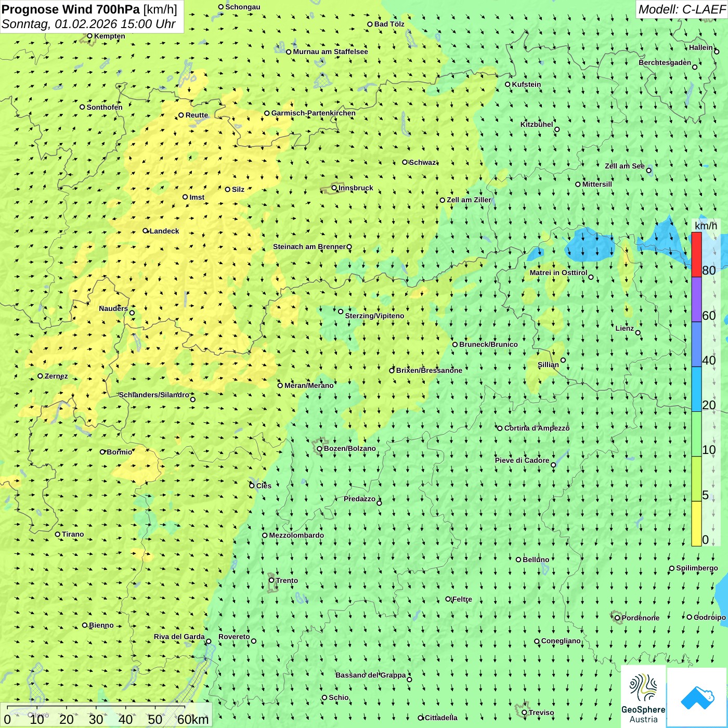Click the 'Feltre' label
Image resolution: width=728 pixels, height=728 pixels.
[x=462, y=599]
